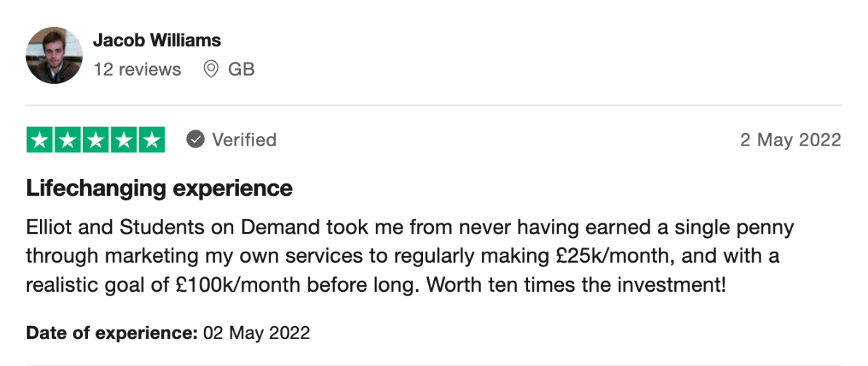This screenshot has width=868, height=366.
Task: Click the second green rating star
Action: pos(68,140)
